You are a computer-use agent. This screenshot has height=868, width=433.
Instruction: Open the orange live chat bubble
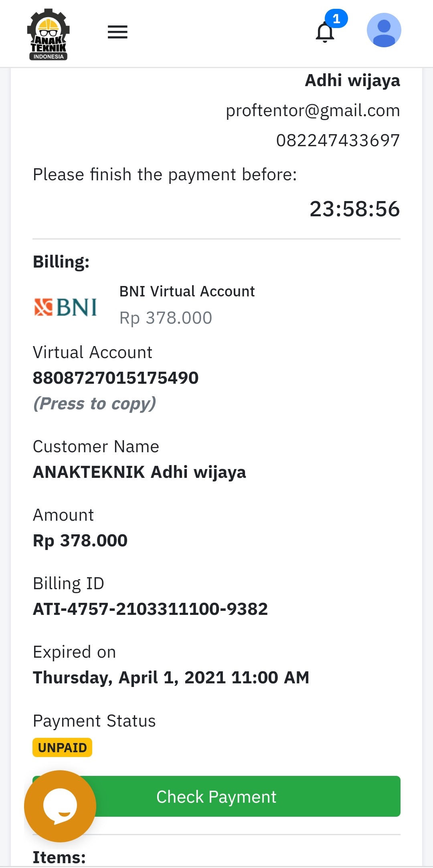pyautogui.click(x=60, y=806)
